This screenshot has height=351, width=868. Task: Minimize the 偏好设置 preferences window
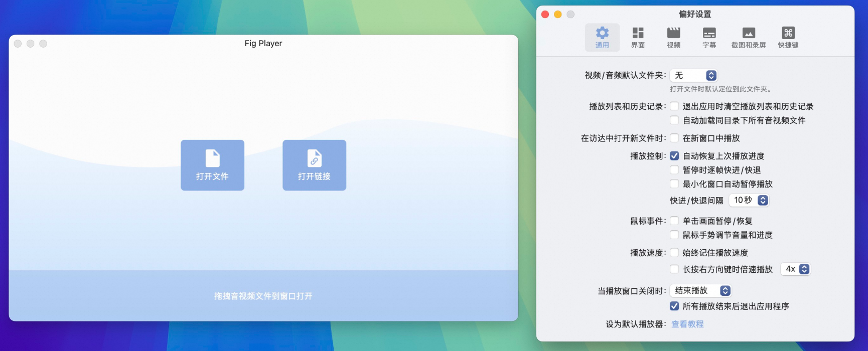click(x=558, y=14)
